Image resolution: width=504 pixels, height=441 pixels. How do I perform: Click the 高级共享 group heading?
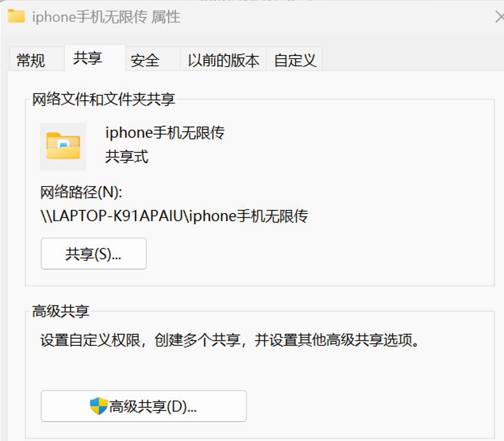click(60, 311)
